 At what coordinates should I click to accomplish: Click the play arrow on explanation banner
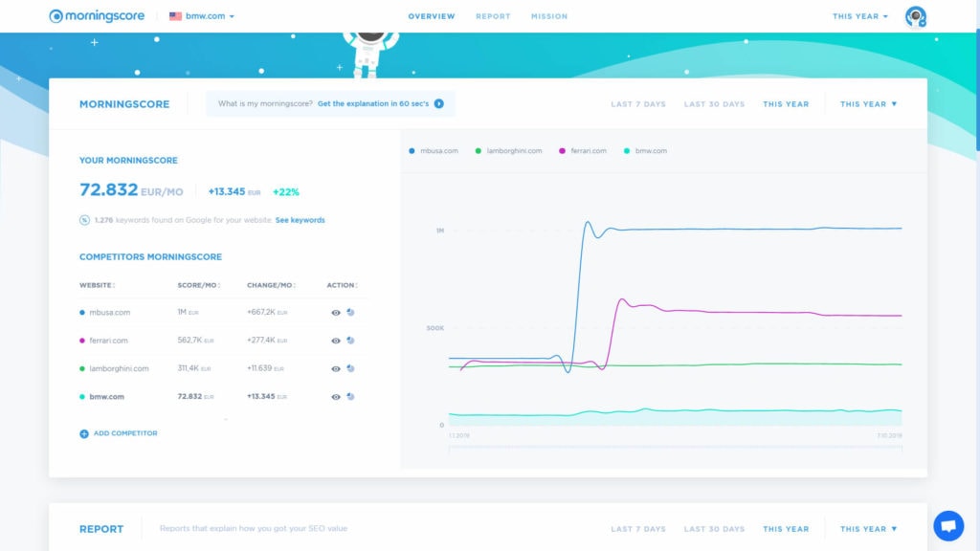[439, 104]
